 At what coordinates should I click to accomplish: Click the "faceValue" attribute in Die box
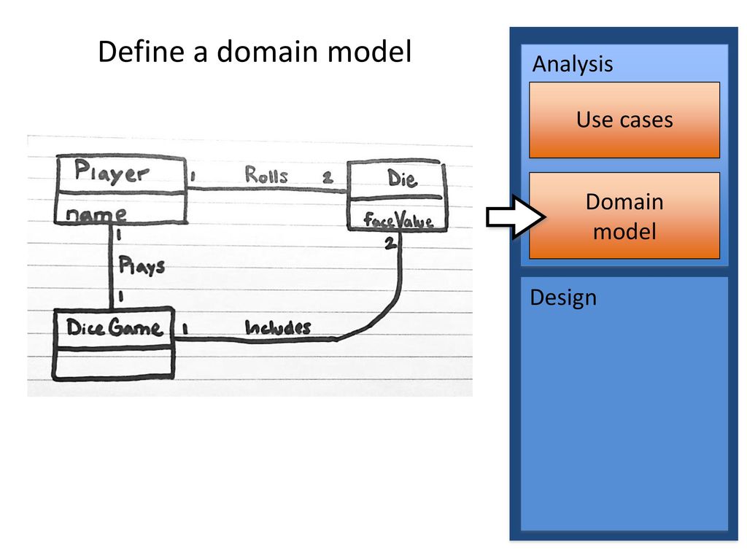398,220
